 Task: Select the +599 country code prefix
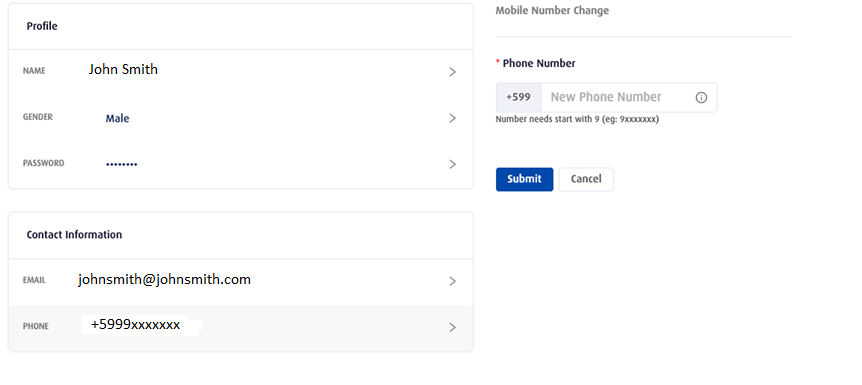(x=518, y=97)
